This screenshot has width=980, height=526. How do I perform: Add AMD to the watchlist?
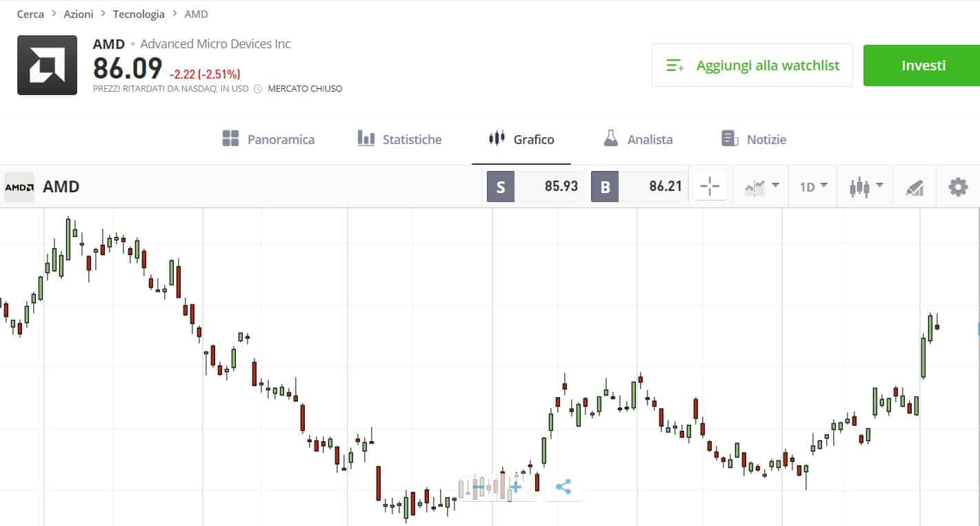point(752,65)
